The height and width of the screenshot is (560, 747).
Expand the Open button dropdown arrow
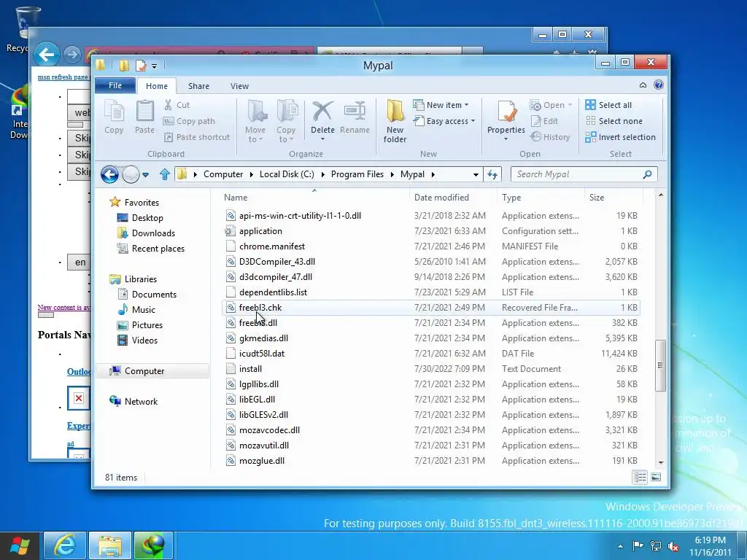pos(570,105)
